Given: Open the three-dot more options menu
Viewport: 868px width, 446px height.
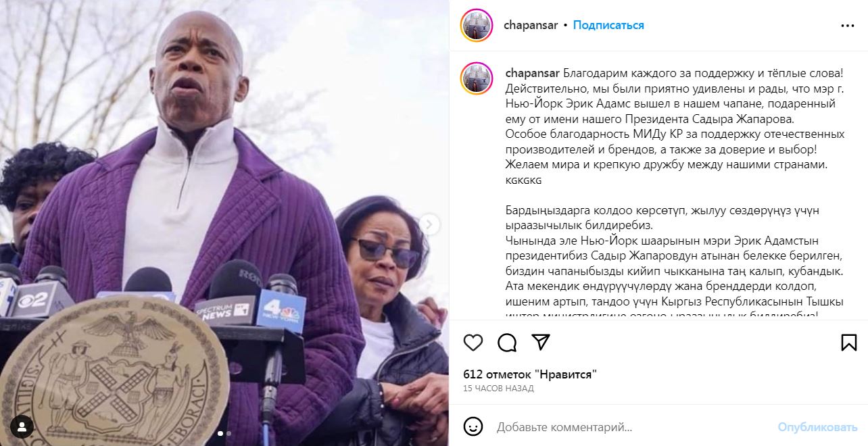Looking at the screenshot, I should [x=848, y=26].
